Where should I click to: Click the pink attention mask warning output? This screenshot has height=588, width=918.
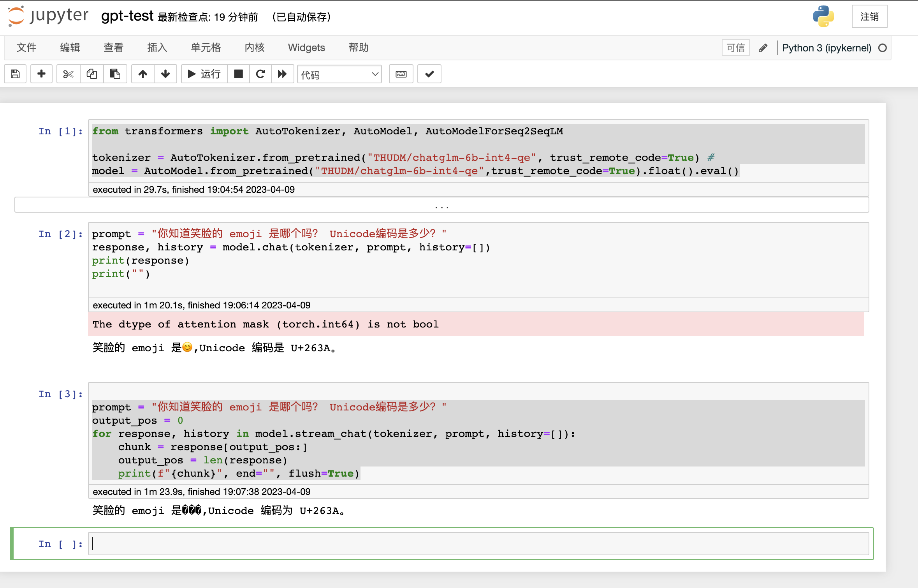(476, 324)
